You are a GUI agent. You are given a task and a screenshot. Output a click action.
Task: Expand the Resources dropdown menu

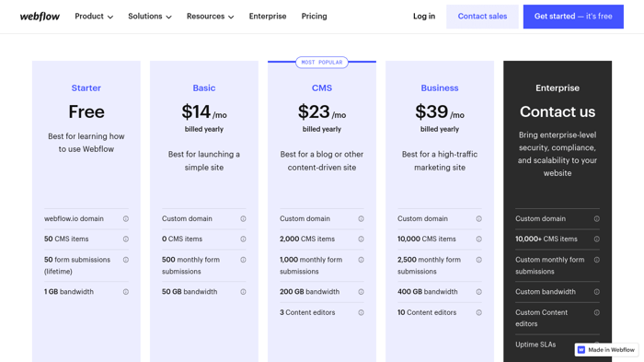(211, 17)
